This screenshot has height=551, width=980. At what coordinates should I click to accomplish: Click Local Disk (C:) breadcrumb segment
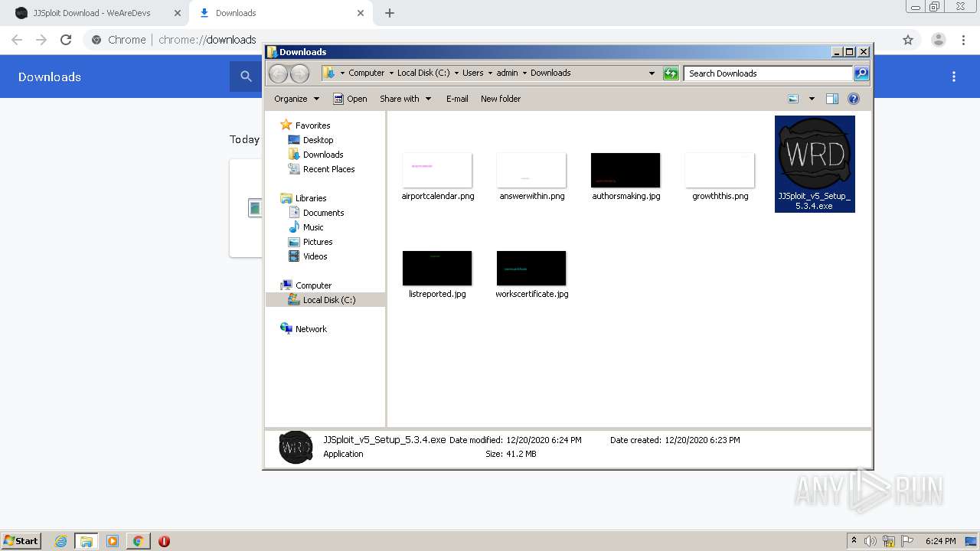pos(423,73)
